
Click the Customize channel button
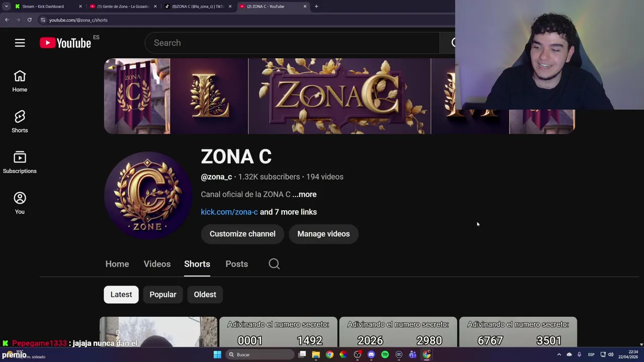click(243, 234)
